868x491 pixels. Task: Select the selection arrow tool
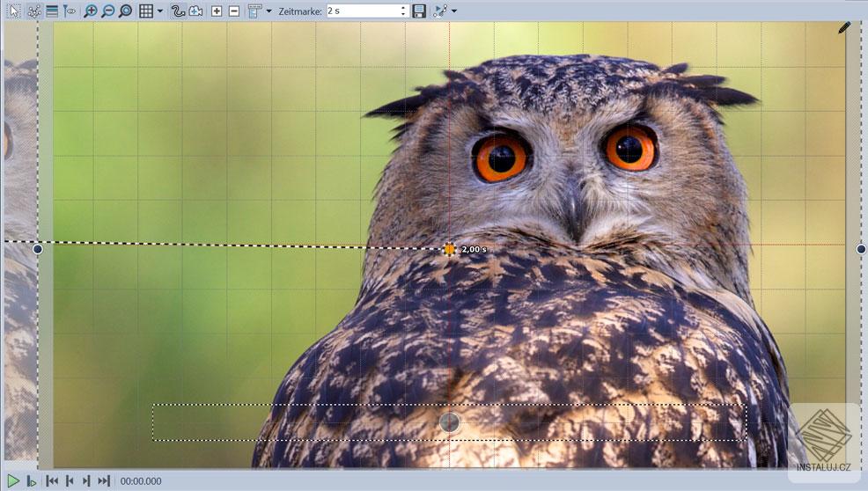coord(15,11)
